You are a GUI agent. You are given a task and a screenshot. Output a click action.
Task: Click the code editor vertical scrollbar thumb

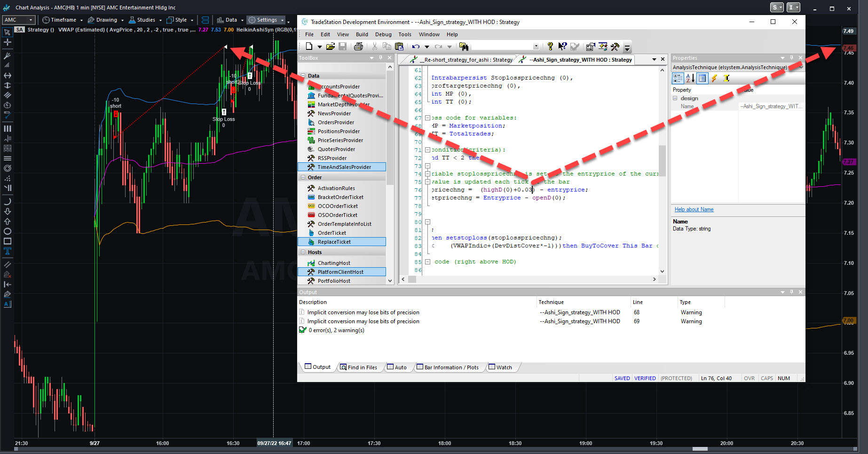662,160
